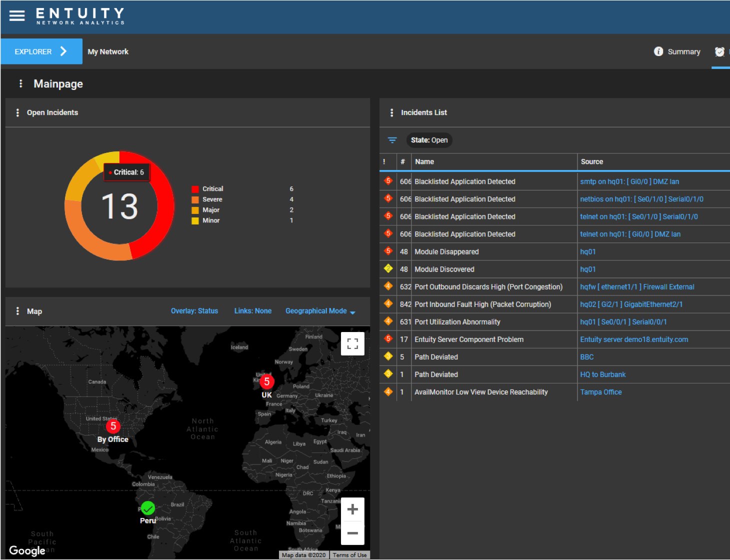This screenshot has height=560, width=730.
Task: Select the green Peru marker on the map
Action: pos(147,508)
